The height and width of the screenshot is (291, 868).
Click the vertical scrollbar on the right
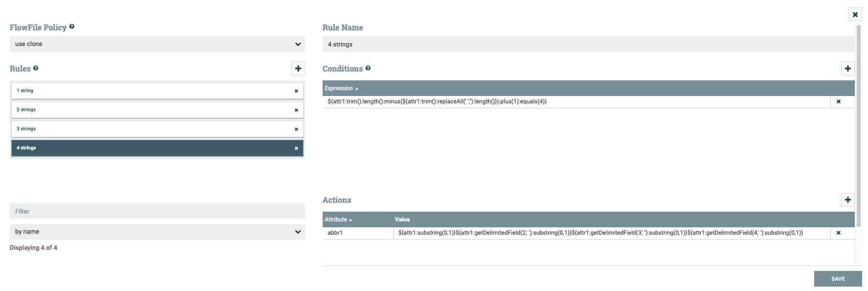coord(858,125)
